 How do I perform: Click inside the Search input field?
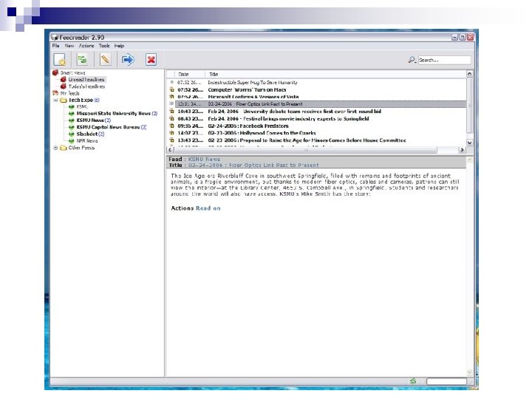coord(444,60)
